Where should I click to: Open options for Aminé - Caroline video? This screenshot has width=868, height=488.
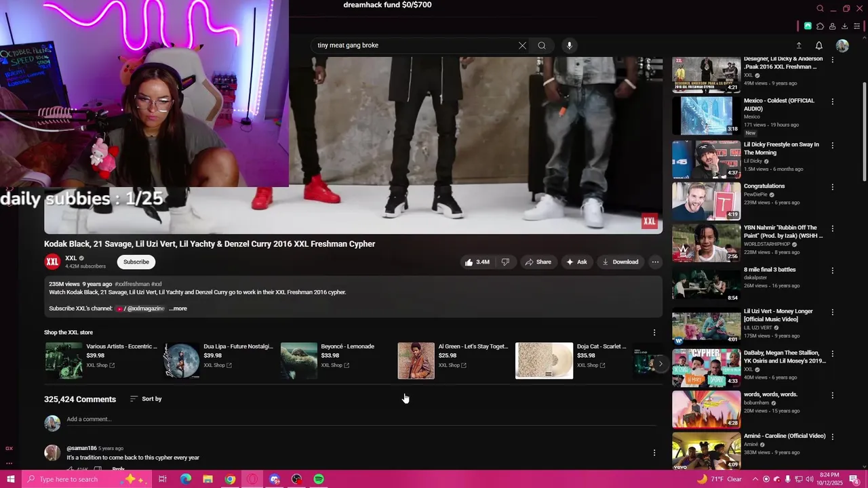(833, 437)
